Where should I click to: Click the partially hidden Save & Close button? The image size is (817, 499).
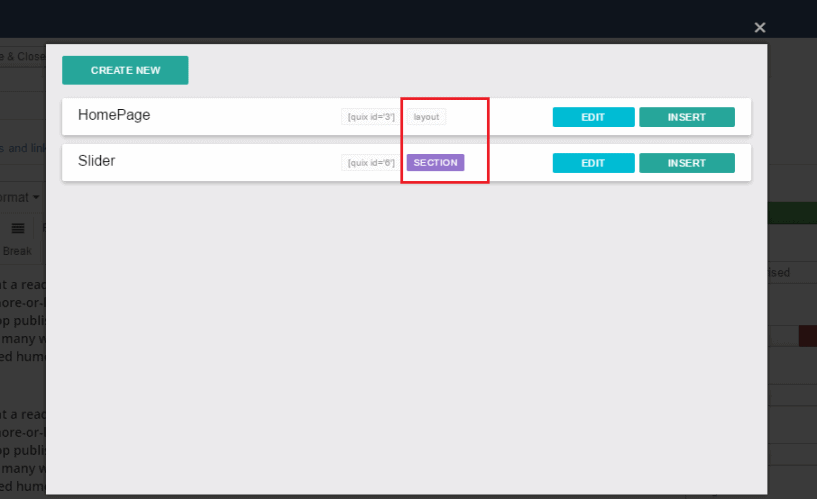tap(22, 57)
